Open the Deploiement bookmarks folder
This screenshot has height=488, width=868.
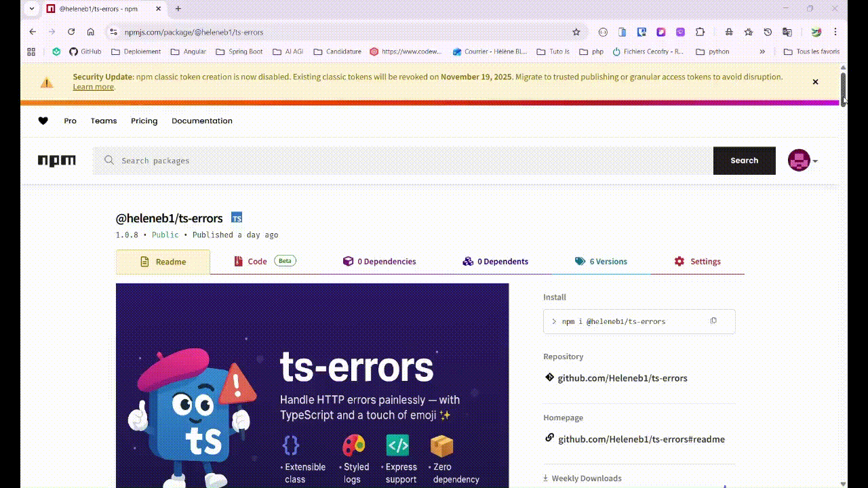coord(136,52)
